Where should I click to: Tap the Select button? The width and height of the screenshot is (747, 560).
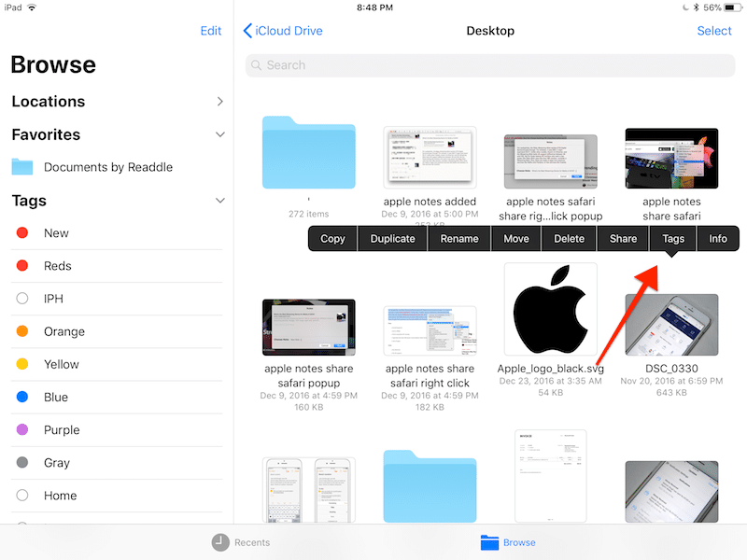click(x=714, y=31)
